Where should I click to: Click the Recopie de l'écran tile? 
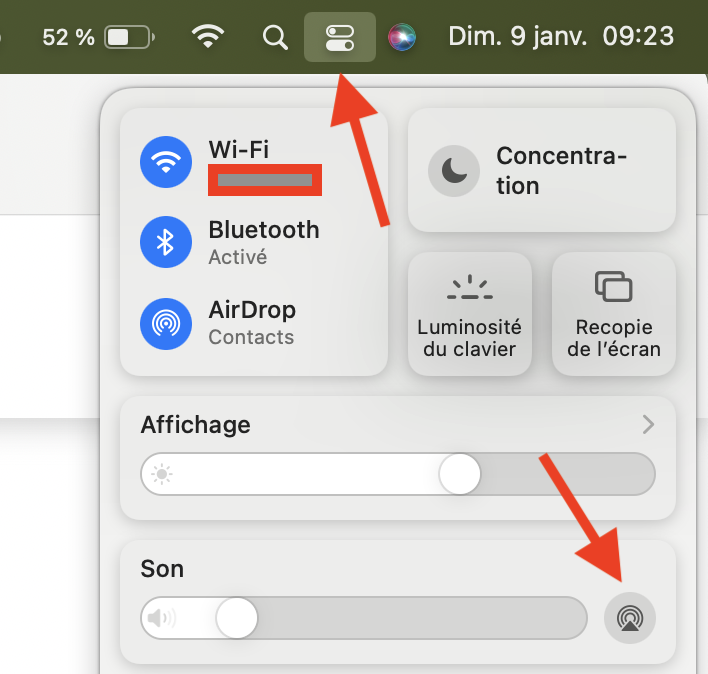tap(614, 314)
